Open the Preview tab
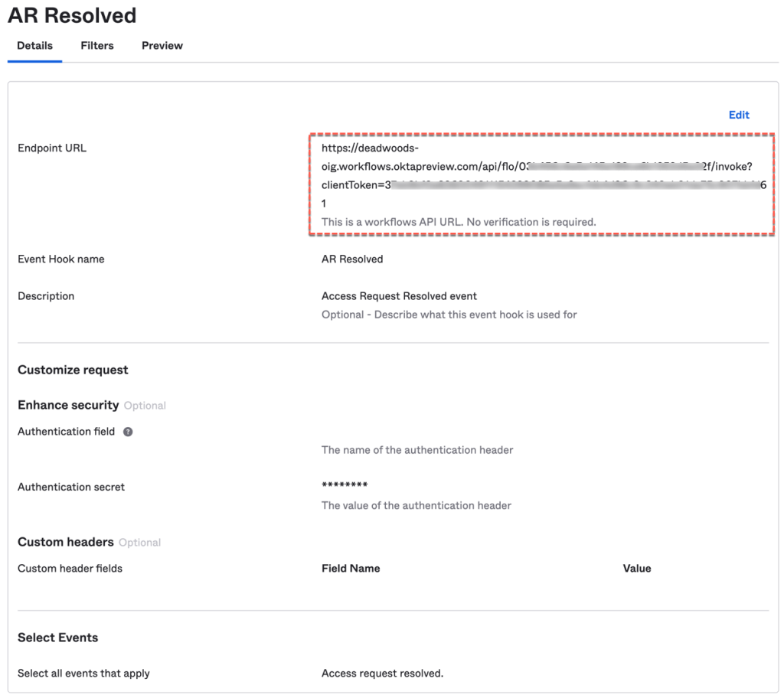 click(162, 46)
